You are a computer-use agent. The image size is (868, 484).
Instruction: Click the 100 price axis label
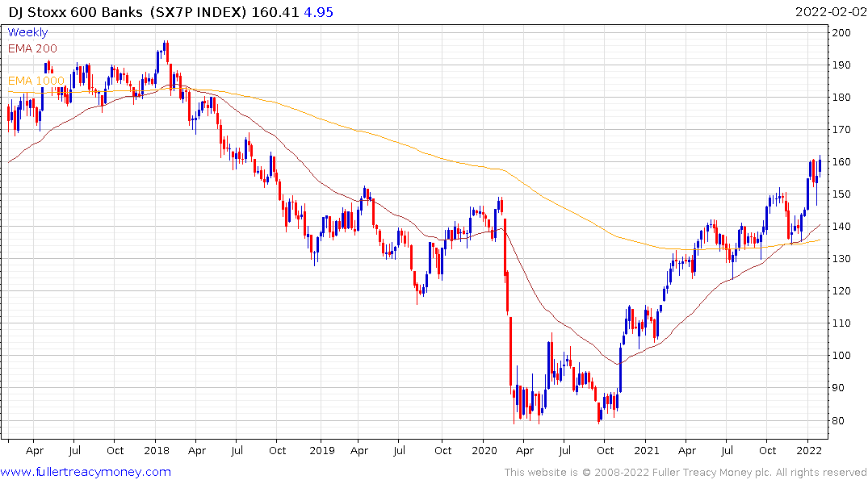coord(841,356)
